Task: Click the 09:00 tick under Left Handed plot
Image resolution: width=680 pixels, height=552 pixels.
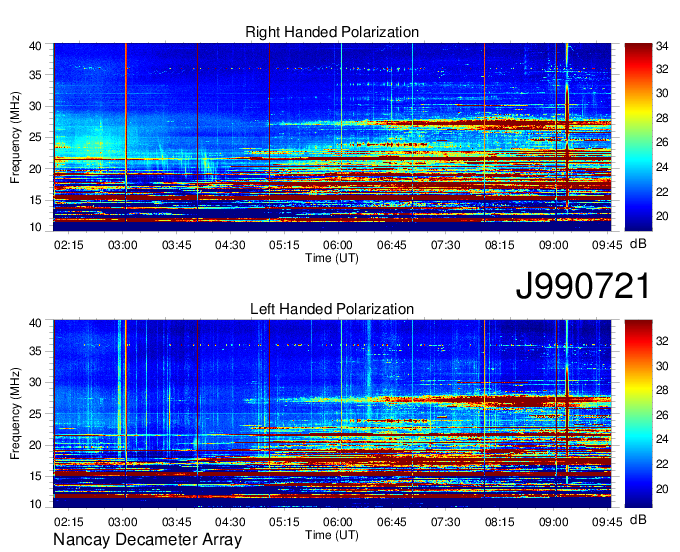Action: (553, 522)
